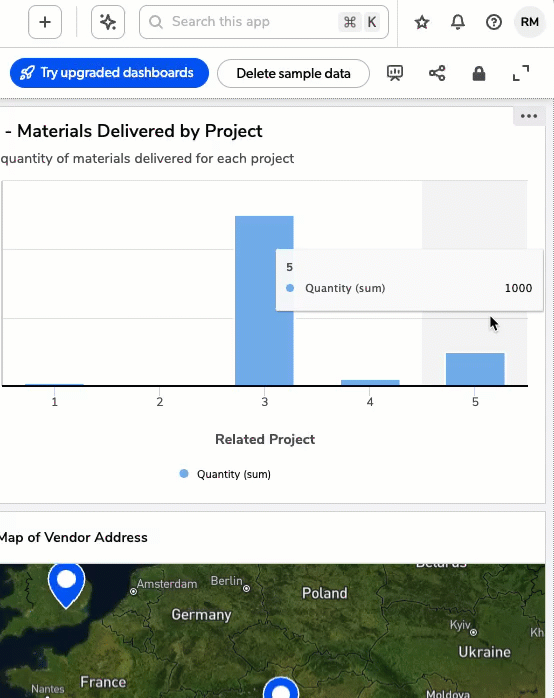
Task: Open the AI sparkle assistant
Action: (108, 22)
